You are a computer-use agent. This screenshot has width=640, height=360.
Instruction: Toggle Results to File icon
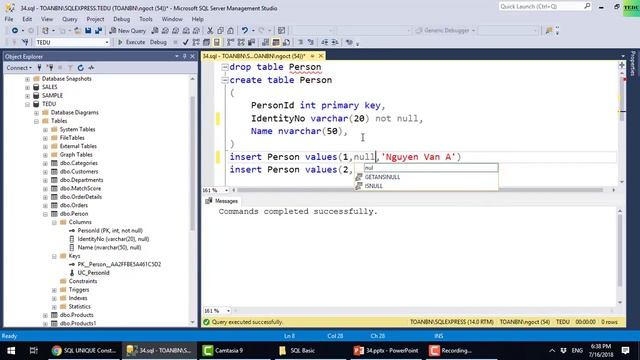click(286, 42)
